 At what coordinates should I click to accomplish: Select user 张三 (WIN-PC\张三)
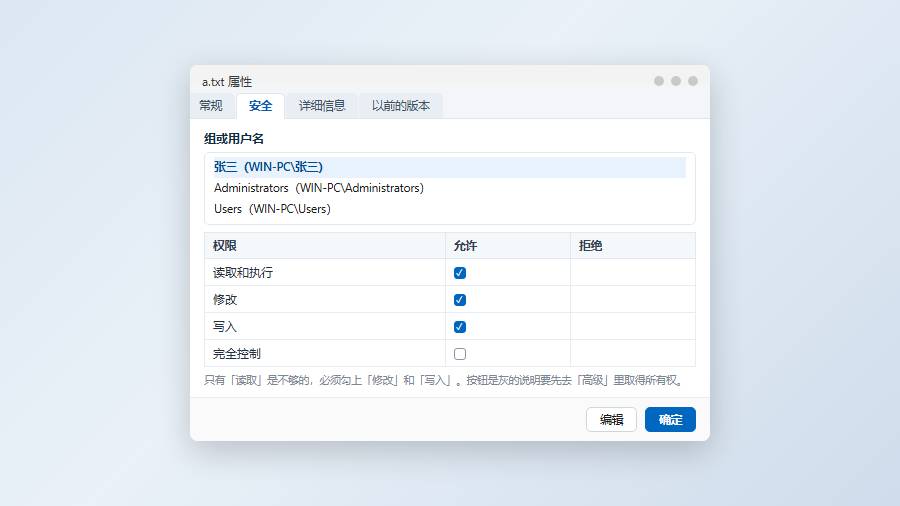tap(449, 167)
